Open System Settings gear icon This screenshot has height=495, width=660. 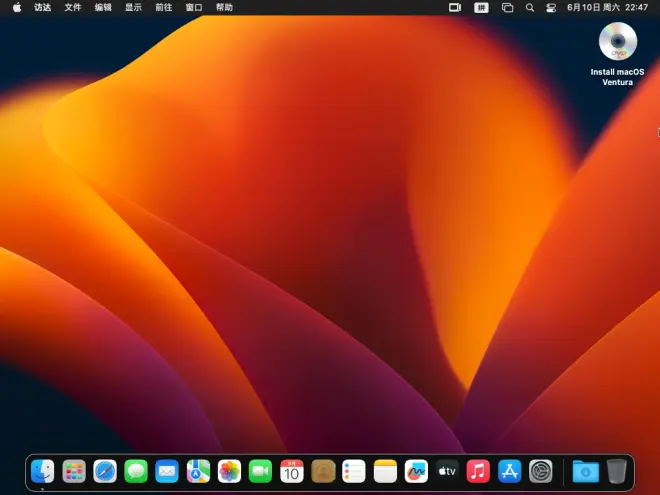541,471
